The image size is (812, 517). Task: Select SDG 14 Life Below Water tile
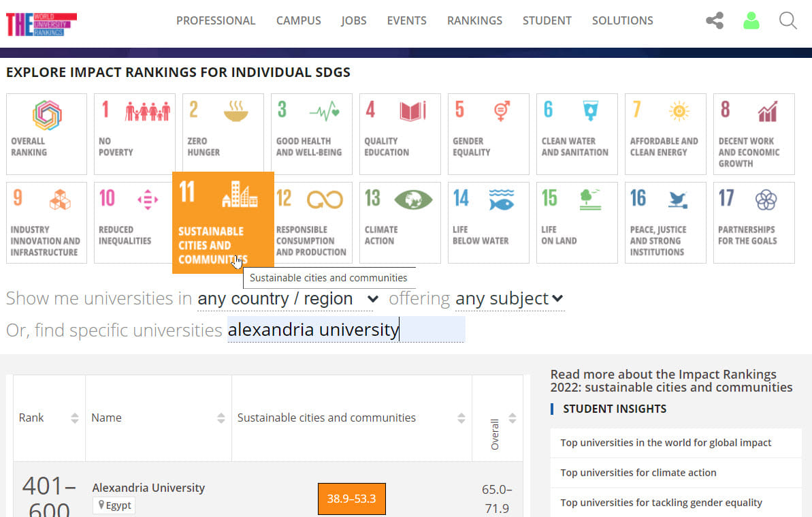coord(488,222)
